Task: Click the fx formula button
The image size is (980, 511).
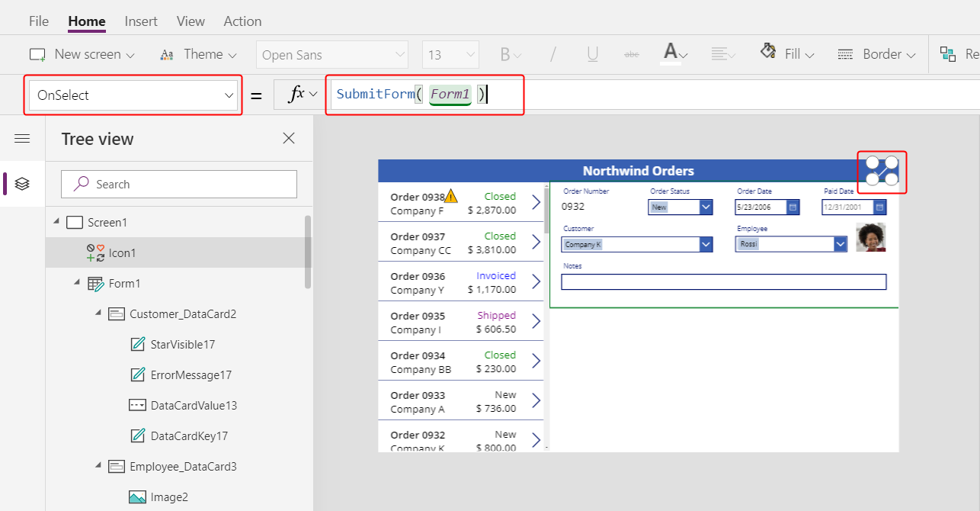Action: [x=301, y=95]
